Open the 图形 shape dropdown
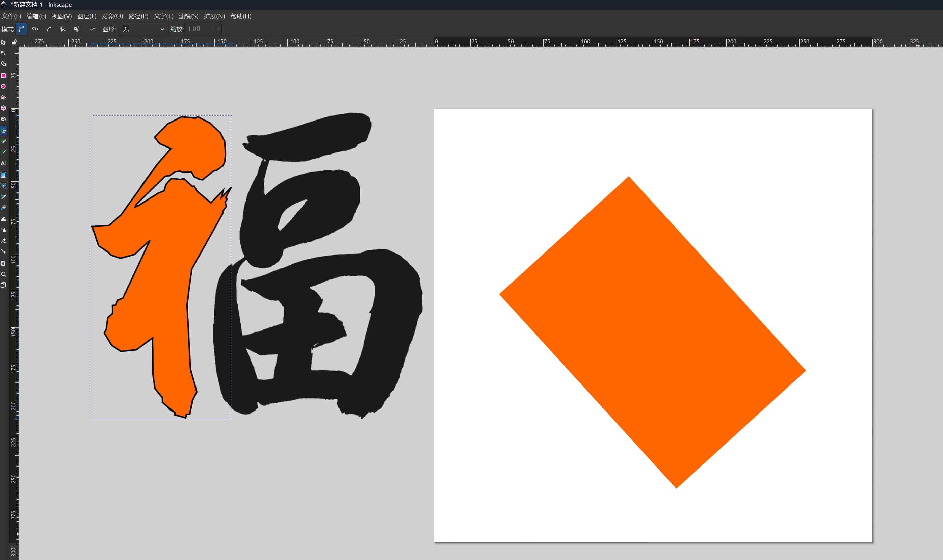This screenshot has width=943, height=560. [x=143, y=29]
